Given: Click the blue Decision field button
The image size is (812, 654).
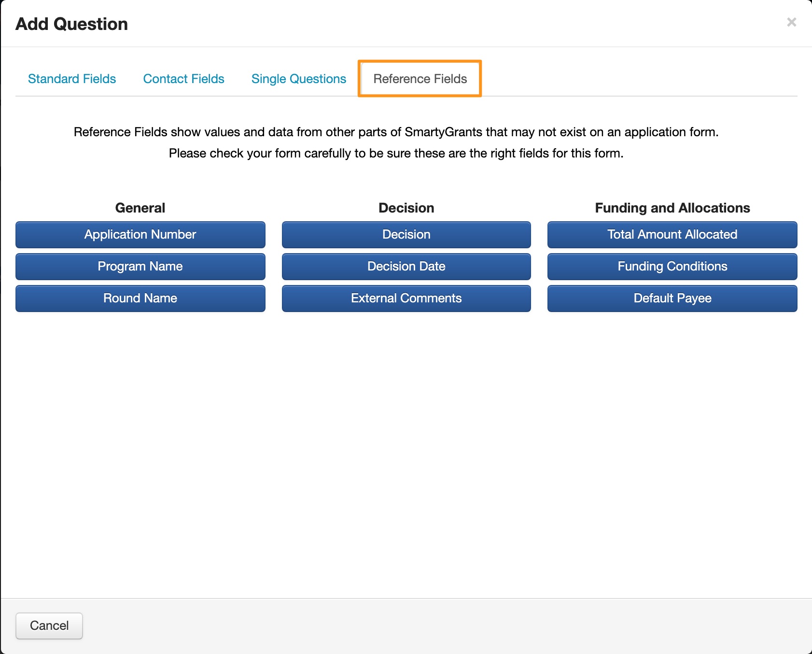Looking at the screenshot, I should pos(406,235).
